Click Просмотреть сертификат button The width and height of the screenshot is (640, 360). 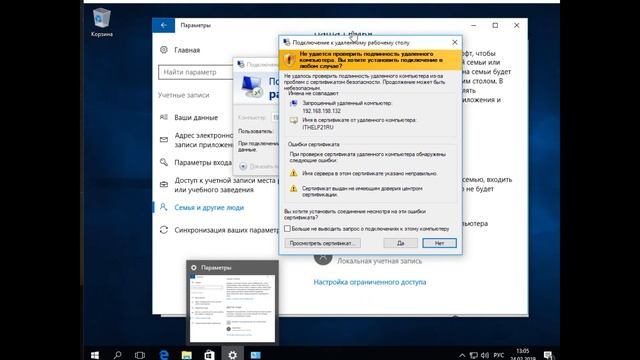pyautogui.click(x=322, y=243)
